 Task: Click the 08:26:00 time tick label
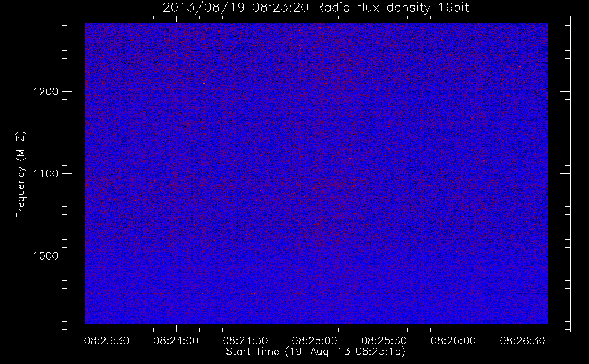click(454, 341)
